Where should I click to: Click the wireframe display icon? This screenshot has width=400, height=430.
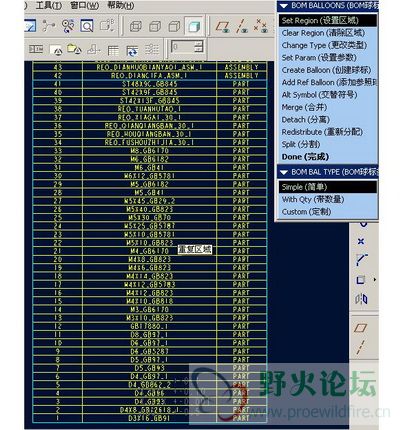point(135,26)
